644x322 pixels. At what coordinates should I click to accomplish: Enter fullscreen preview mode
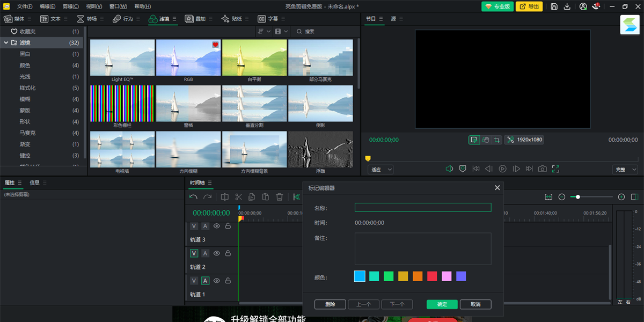[x=555, y=169]
